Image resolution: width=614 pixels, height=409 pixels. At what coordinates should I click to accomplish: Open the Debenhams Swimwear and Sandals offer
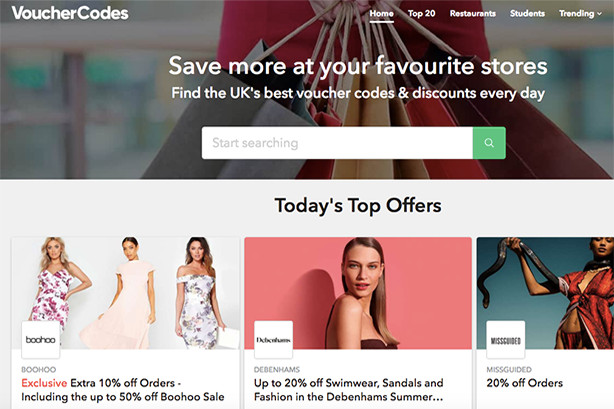(349, 390)
